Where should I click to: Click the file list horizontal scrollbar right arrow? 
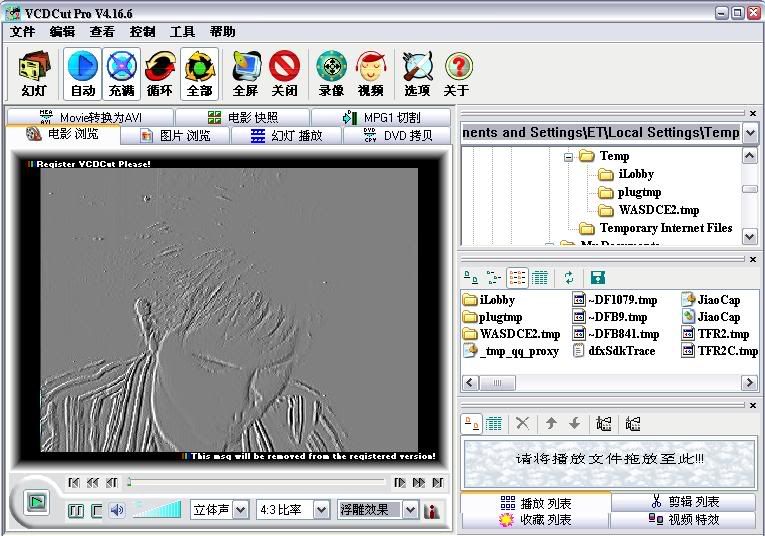point(749,382)
